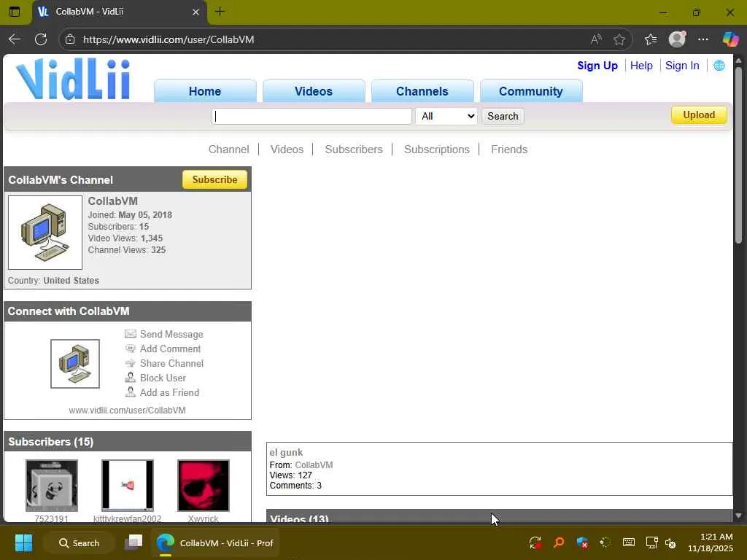Select the Channel section link
Viewport: 747px width, 560px height.
228,149
